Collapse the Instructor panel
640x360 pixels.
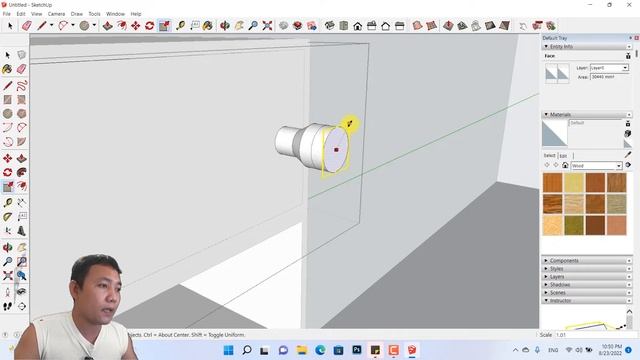coord(546,300)
